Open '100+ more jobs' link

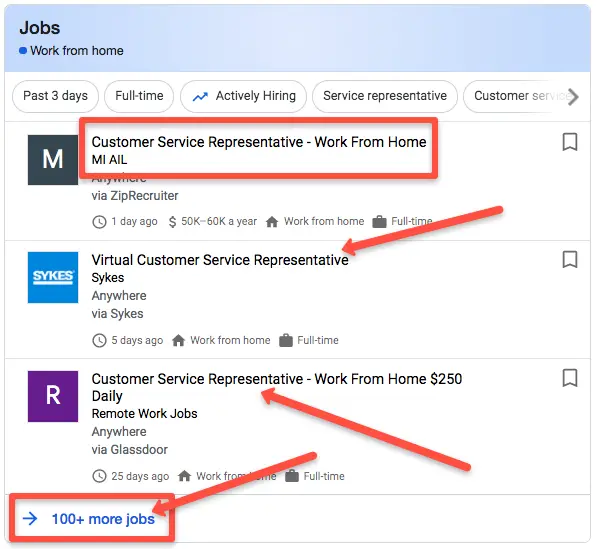pyautogui.click(x=103, y=519)
